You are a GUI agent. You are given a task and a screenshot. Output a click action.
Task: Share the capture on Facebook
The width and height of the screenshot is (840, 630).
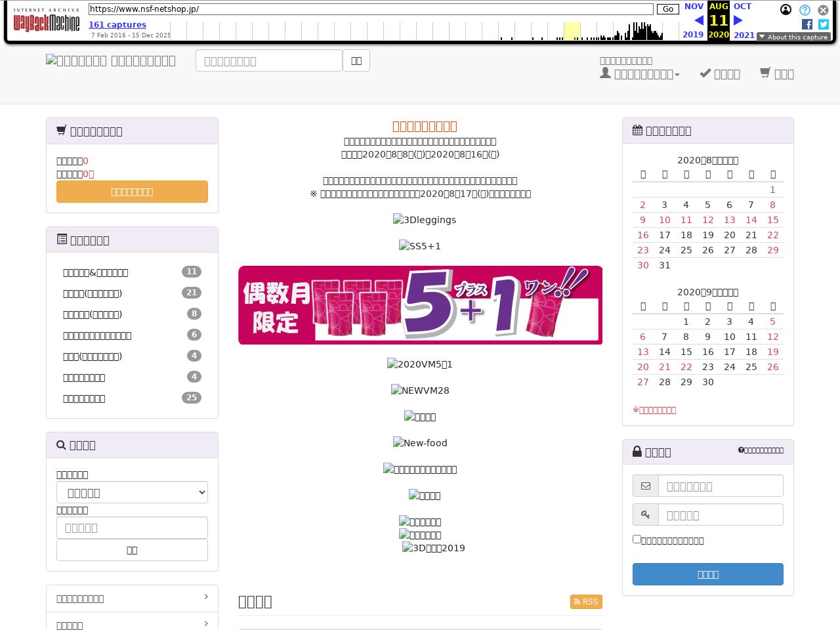pyautogui.click(x=807, y=24)
